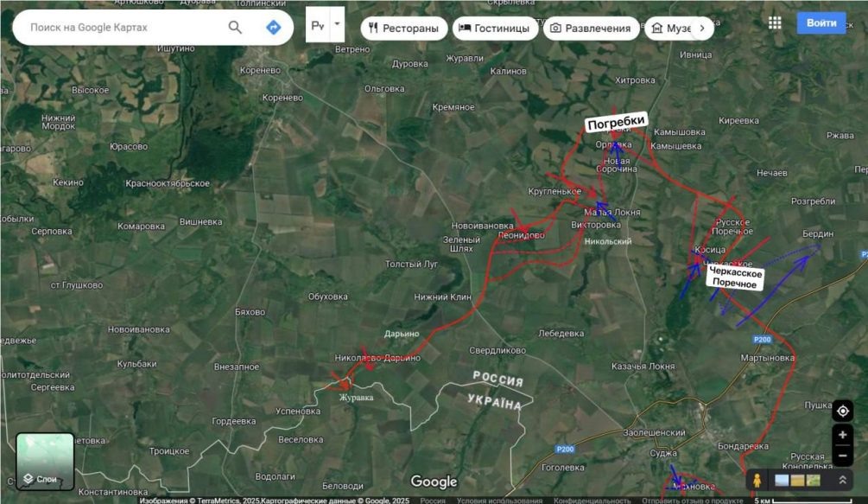Screen dimensions: 868x504
Task: Click inside the Google Maps search field
Action: (121, 27)
